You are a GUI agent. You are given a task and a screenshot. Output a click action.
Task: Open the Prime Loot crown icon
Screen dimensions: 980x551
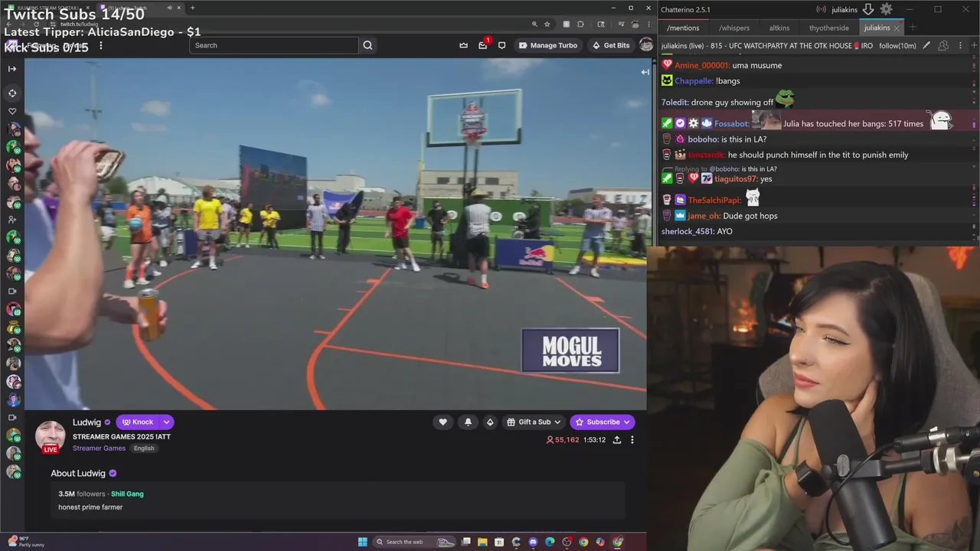(463, 45)
